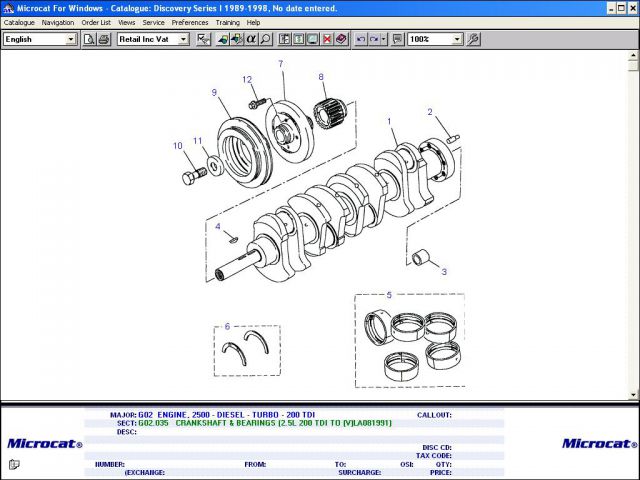This screenshot has height=480, width=640.
Task: Open the Navigation menu
Action: click(58, 23)
